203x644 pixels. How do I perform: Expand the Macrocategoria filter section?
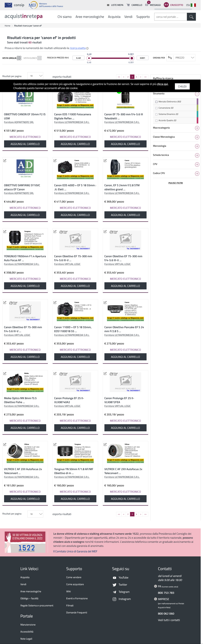[197, 128]
